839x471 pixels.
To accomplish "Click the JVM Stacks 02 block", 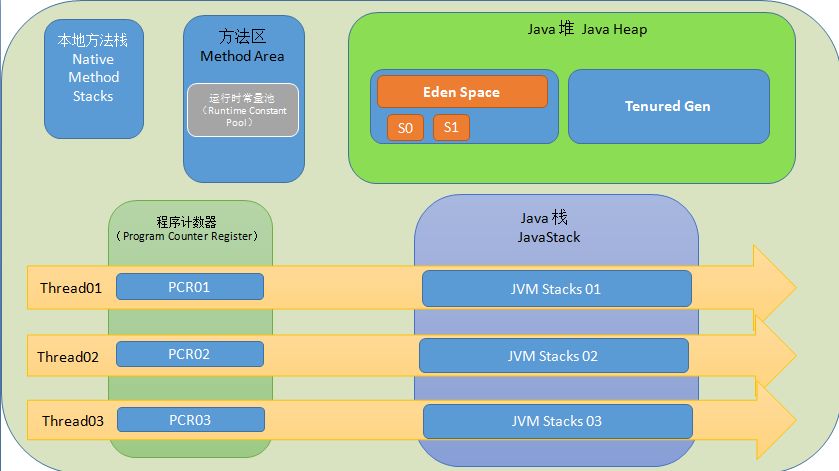I will [553, 355].
